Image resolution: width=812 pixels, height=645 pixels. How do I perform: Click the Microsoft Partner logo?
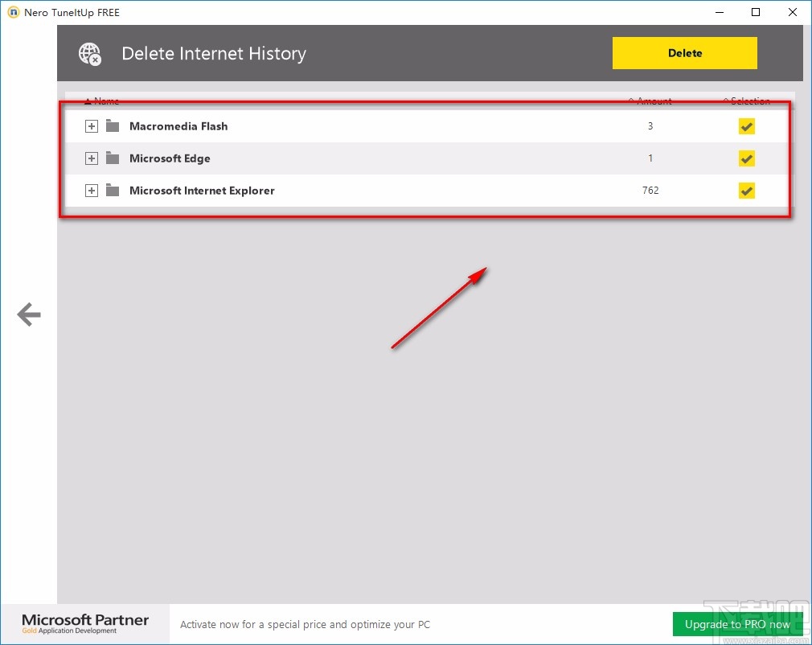click(x=85, y=623)
